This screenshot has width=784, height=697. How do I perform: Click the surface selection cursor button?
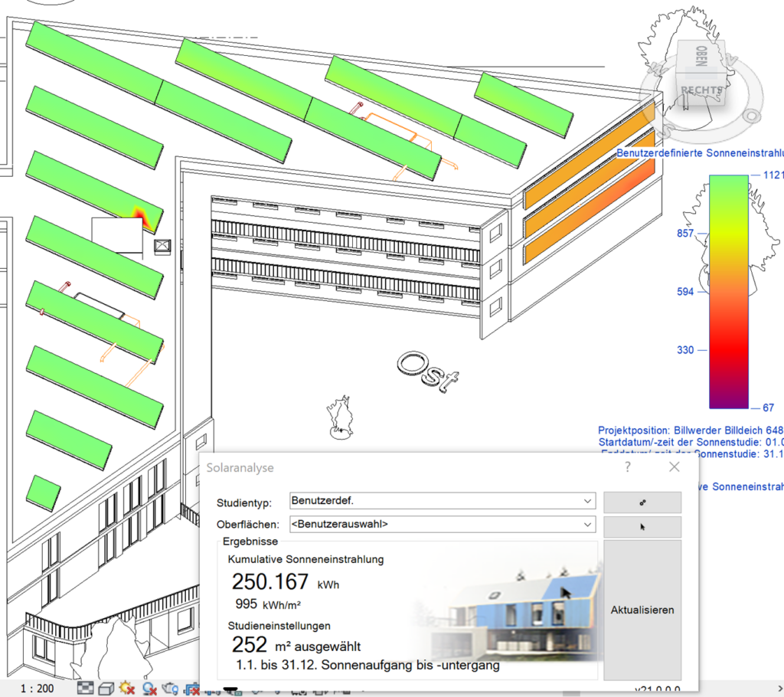(642, 527)
